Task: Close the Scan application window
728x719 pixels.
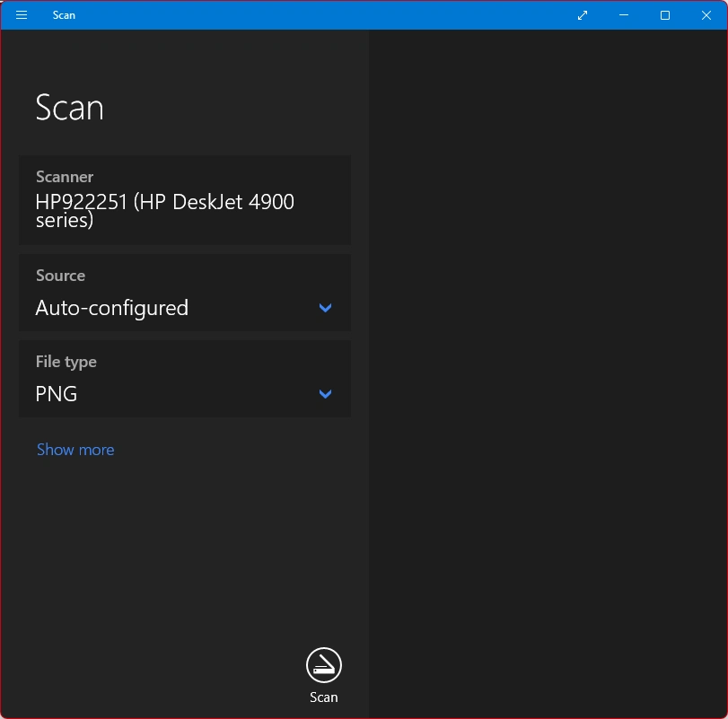Action: (x=706, y=15)
